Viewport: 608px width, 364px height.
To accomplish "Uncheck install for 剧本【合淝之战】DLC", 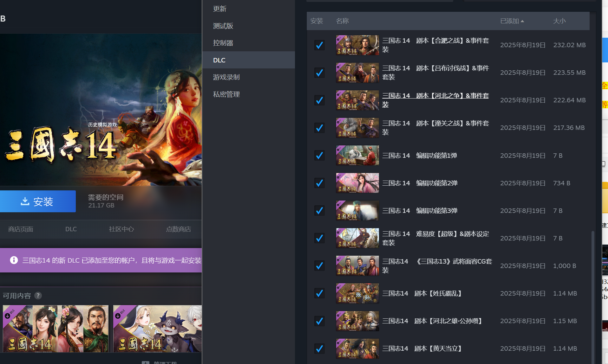I will click(319, 45).
